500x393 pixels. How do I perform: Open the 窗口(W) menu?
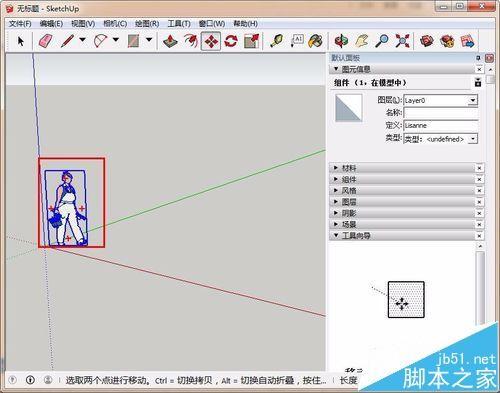(212, 24)
